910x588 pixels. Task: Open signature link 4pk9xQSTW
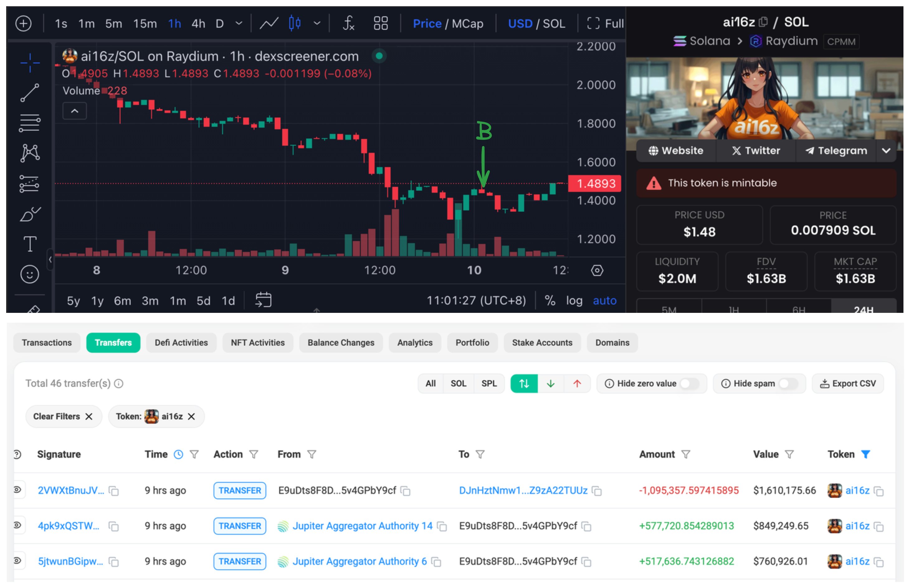(69, 526)
